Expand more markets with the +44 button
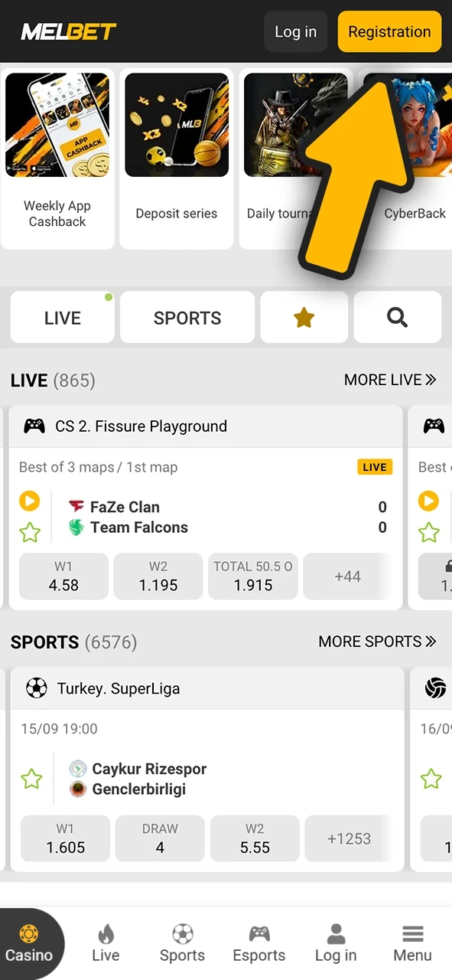Image resolution: width=452 pixels, height=980 pixels. click(348, 577)
